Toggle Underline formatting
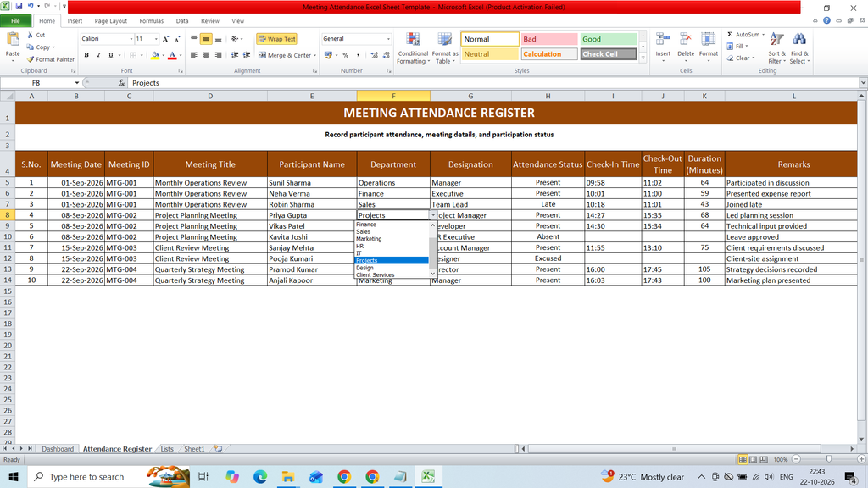This screenshot has width=868, height=488. 111,55
